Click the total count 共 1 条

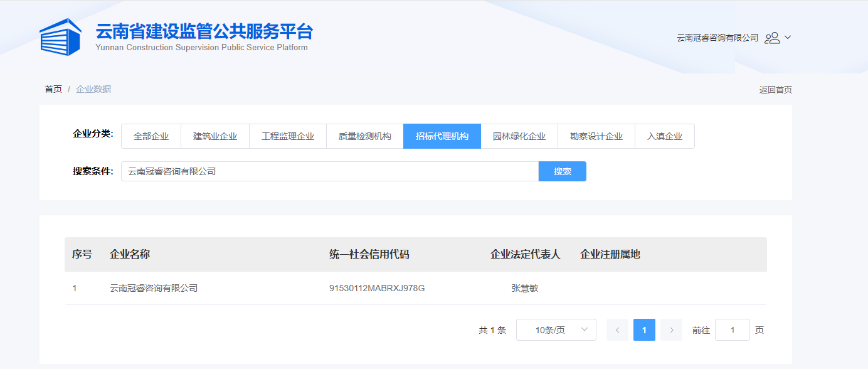click(492, 330)
